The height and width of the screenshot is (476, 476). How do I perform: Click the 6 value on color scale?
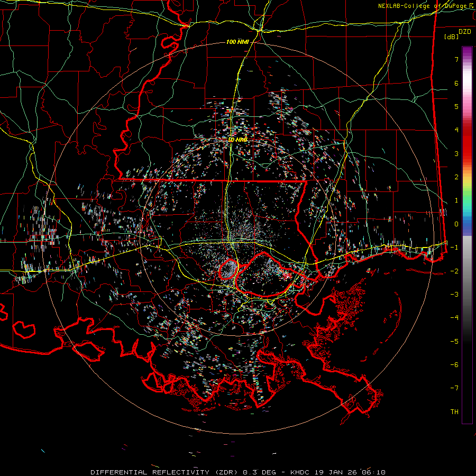456,83
